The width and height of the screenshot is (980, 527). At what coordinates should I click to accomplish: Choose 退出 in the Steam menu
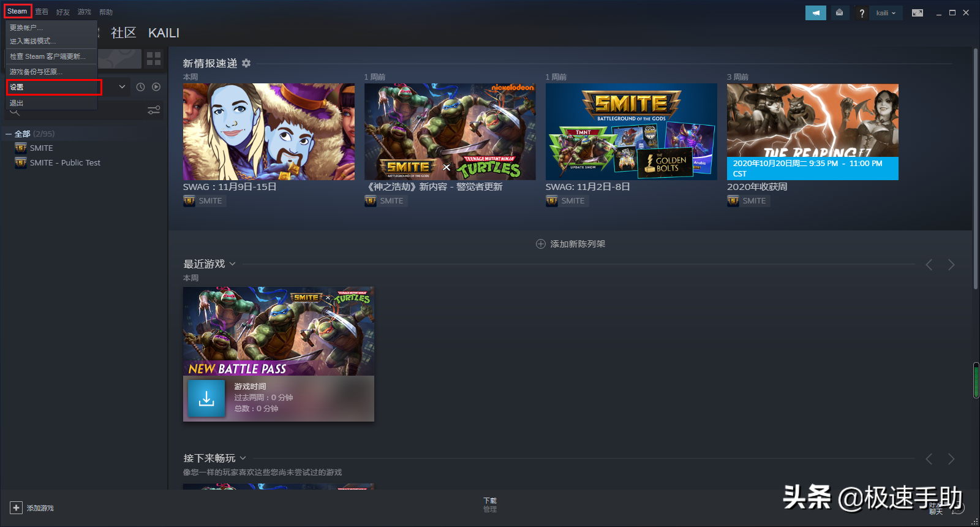click(x=51, y=103)
